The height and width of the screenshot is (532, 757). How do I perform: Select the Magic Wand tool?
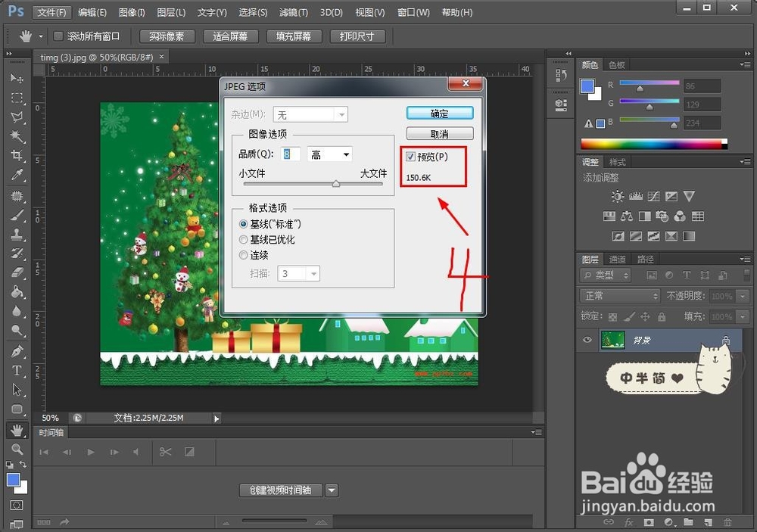(x=17, y=136)
